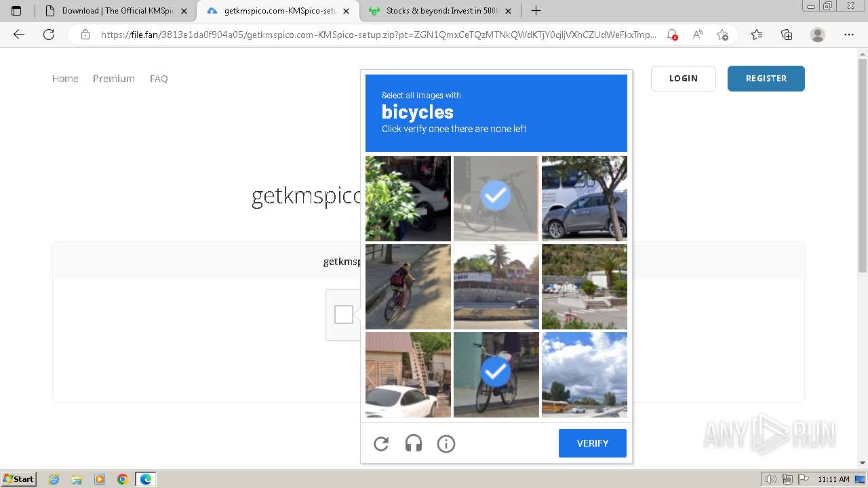Open Action Center flag icon
This screenshot has height=488, width=868.
click(803, 479)
